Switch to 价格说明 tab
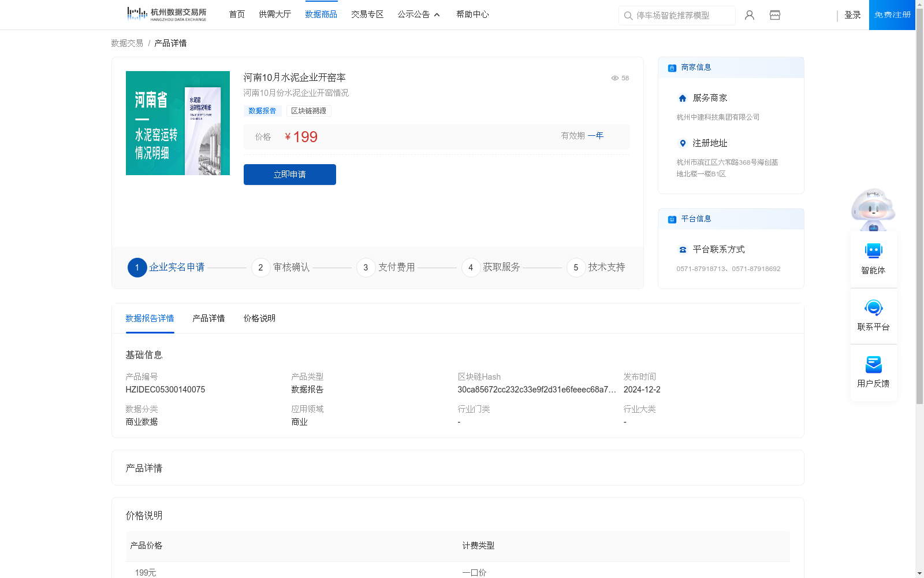The width and height of the screenshot is (924, 578). 259,318
